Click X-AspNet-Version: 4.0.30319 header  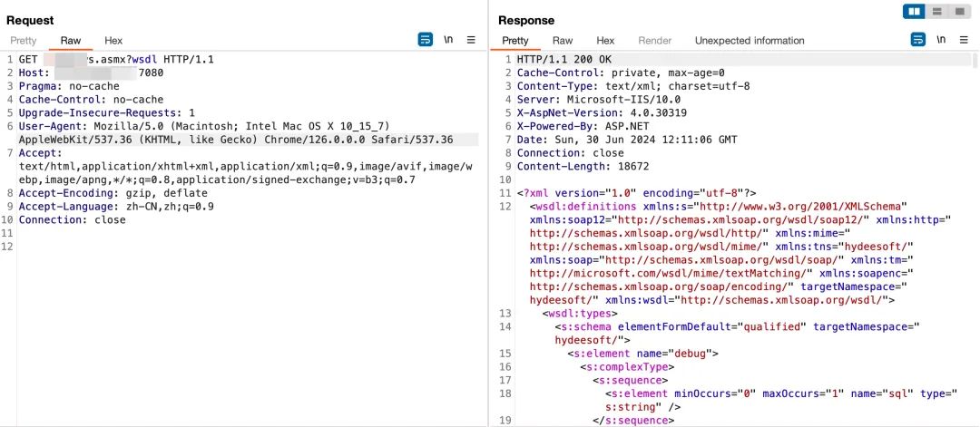[602, 113]
